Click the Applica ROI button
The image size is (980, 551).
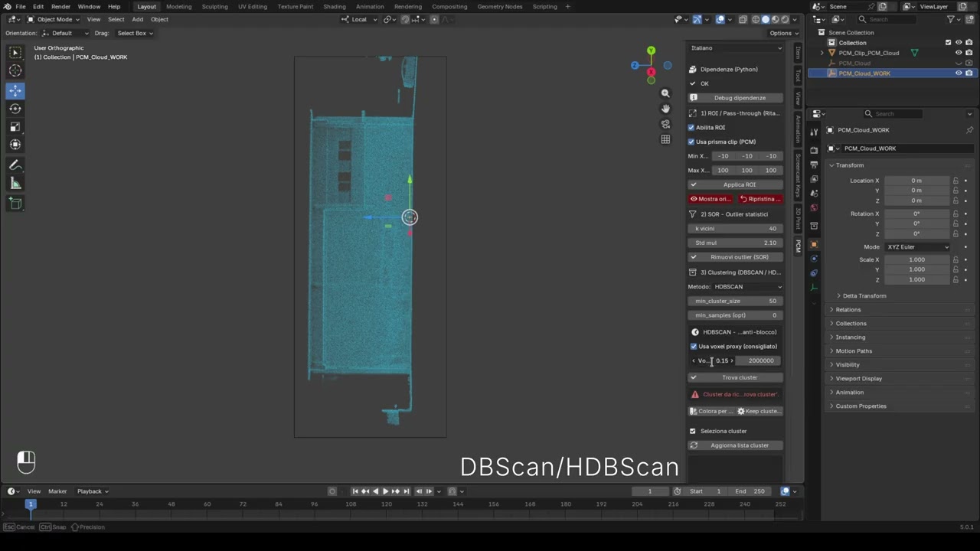coord(736,184)
